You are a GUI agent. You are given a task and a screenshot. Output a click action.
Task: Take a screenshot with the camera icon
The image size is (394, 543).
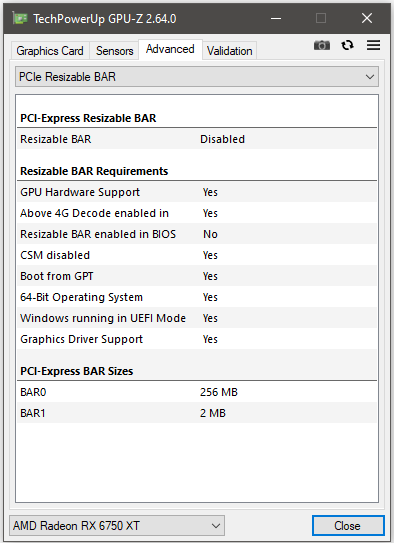tap(322, 45)
